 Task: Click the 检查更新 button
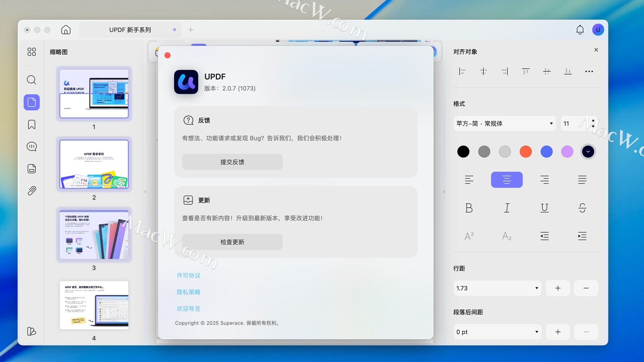click(232, 242)
